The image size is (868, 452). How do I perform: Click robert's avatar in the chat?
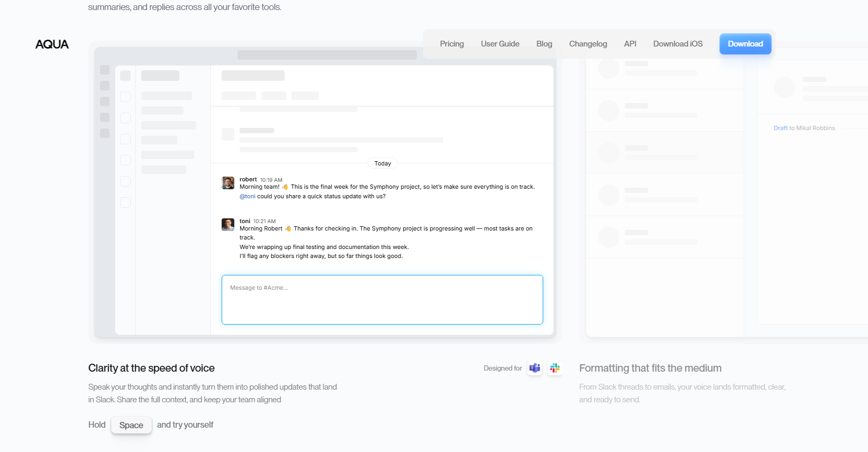coord(228,183)
